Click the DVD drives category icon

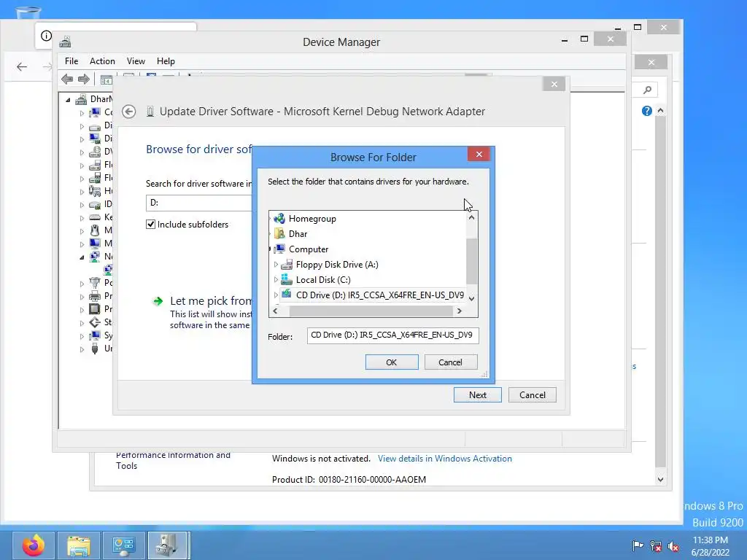pos(95,152)
